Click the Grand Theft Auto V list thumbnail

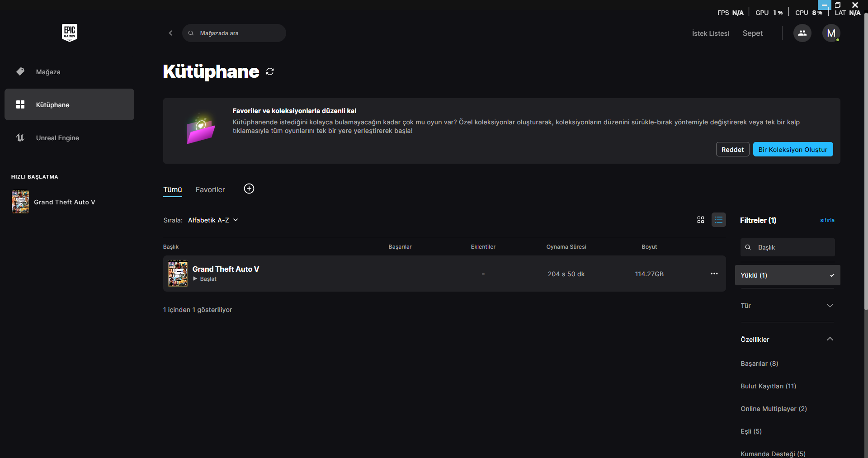pyautogui.click(x=178, y=273)
